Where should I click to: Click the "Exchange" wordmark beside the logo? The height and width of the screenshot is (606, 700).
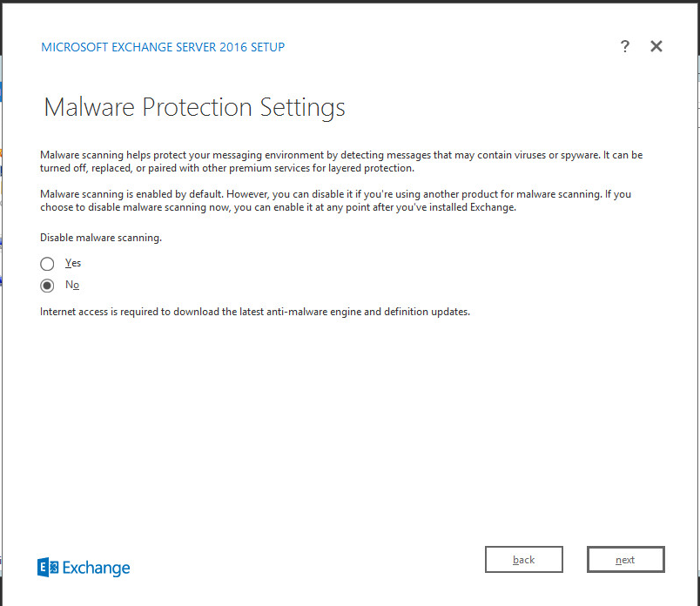coord(96,569)
